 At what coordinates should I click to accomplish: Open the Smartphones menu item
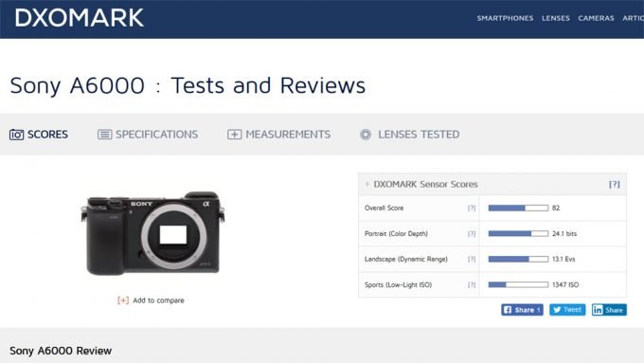pyautogui.click(x=505, y=18)
